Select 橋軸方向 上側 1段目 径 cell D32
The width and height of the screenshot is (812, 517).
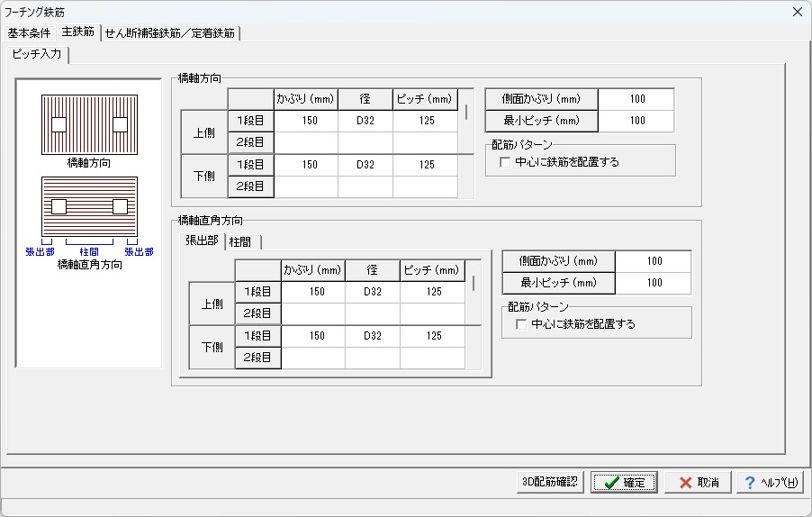(x=365, y=121)
